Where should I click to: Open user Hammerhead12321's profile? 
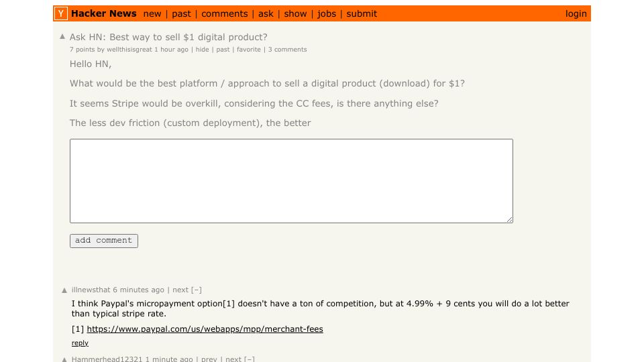(x=107, y=359)
